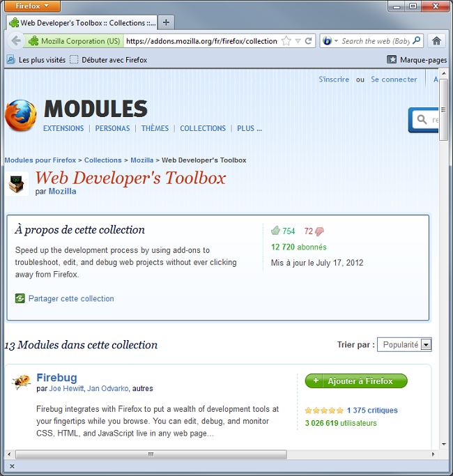Click the add-on site search field
This screenshot has height=476, width=453.
tap(425, 120)
